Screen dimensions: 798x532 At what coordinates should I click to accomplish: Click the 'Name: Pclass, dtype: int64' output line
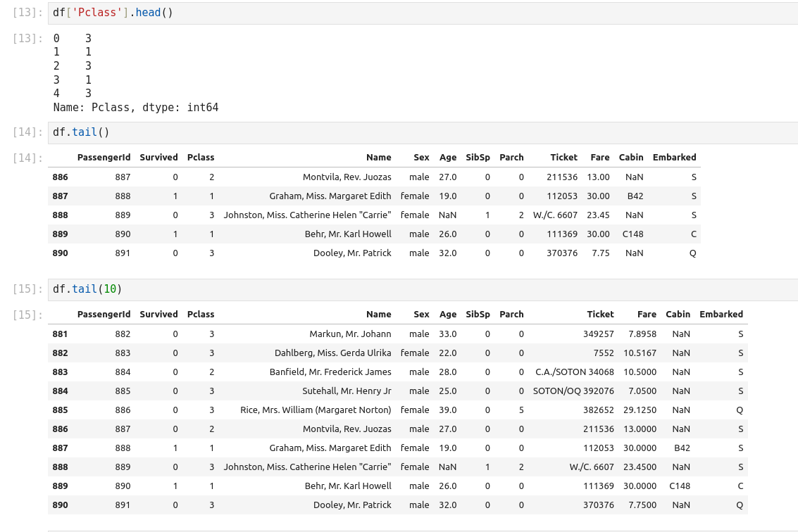click(136, 108)
